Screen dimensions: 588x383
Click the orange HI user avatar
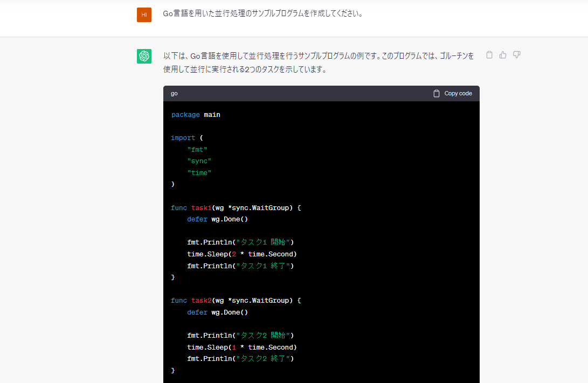pyautogui.click(x=144, y=15)
